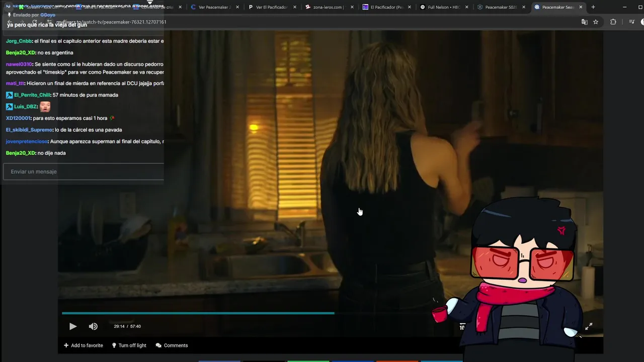Viewport: 644px width, 362px height.
Task: Open the Comments section
Action: click(x=172, y=345)
